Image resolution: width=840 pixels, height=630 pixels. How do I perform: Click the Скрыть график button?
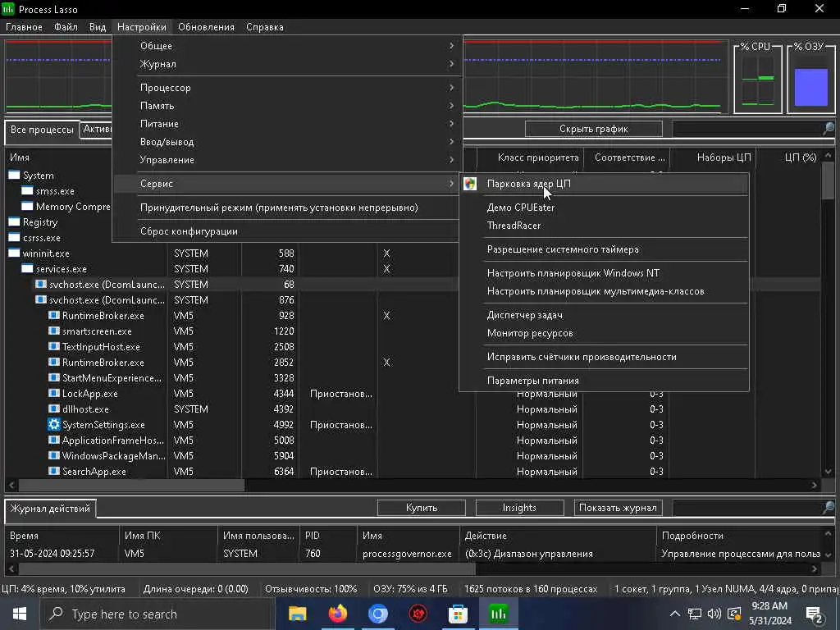[x=594, y=129]
